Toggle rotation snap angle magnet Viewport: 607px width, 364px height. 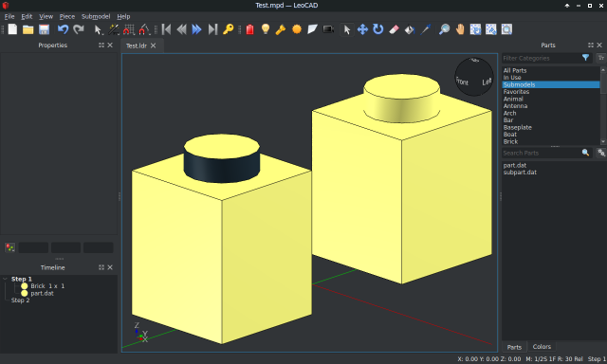[x=144, y=29]
